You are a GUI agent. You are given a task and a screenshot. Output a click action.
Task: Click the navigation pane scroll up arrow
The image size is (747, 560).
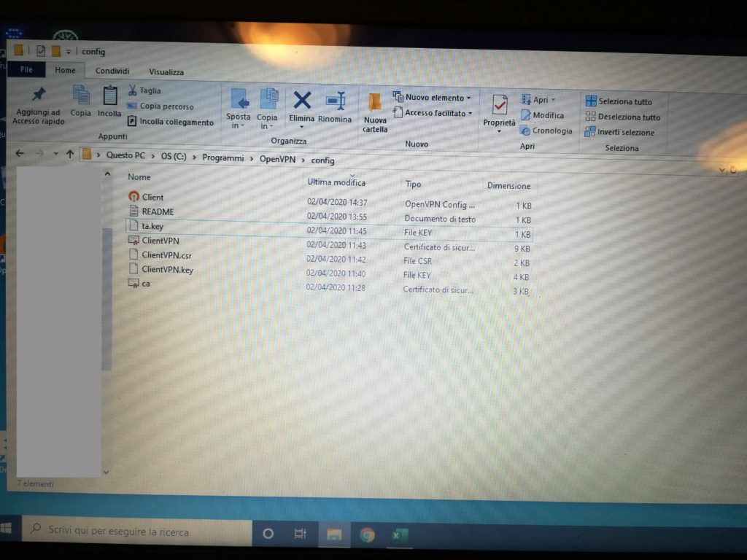coord(108,174)
